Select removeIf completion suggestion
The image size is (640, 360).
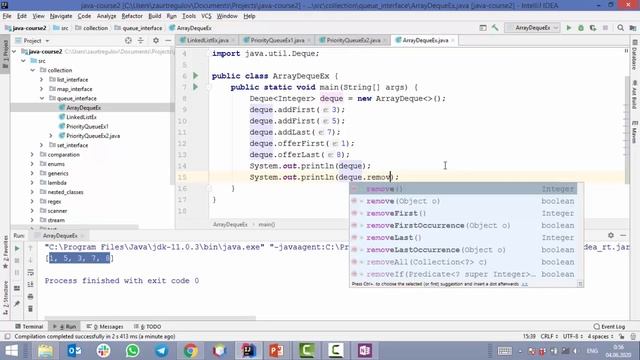[464, 274]
